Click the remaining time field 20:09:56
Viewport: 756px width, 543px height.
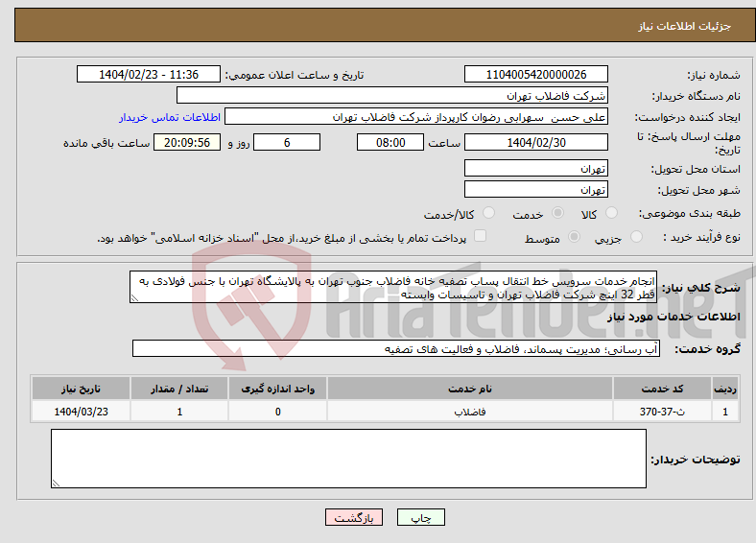[x=187, y=142]
